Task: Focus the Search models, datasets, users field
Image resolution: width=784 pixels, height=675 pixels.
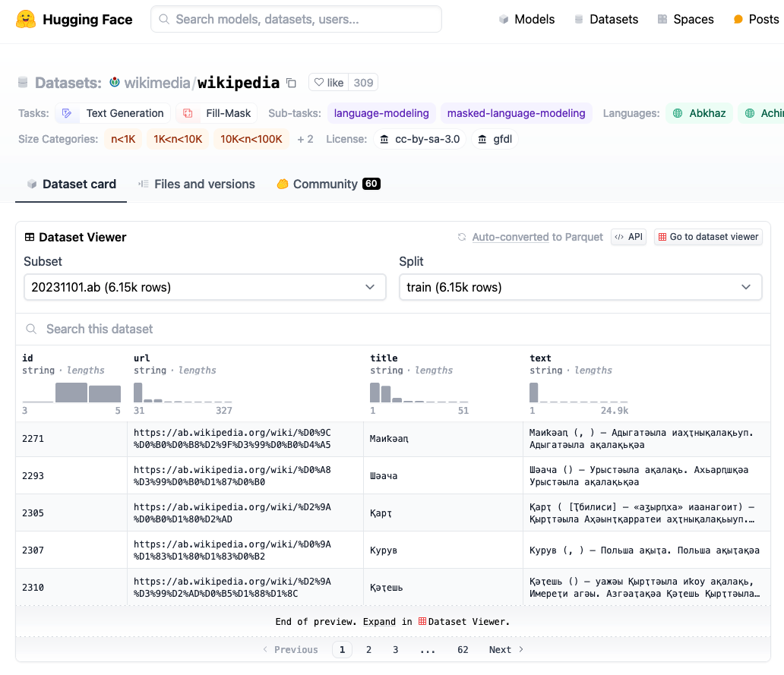Action: [296, 20]
